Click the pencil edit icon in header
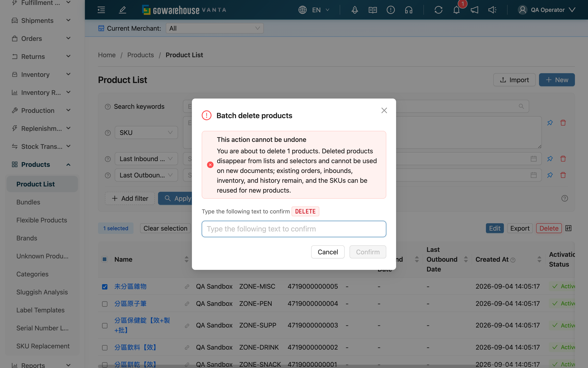This screenshot has width=588, height=368. click(122, 10)
